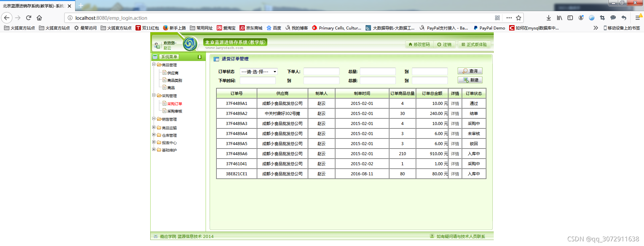Image resolution: width=644 pixels, height=246 pixels.
Task: Click the 新建 create button
Action: (x=470, y=80)
